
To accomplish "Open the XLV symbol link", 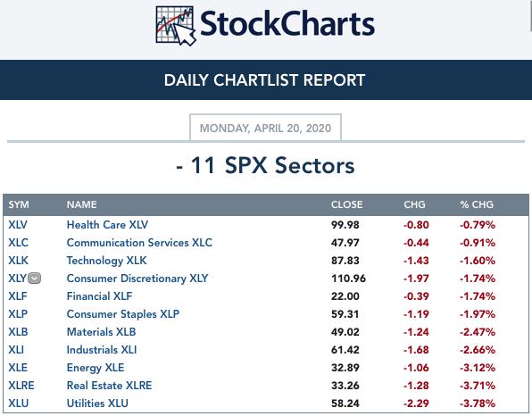I will 18,225.
